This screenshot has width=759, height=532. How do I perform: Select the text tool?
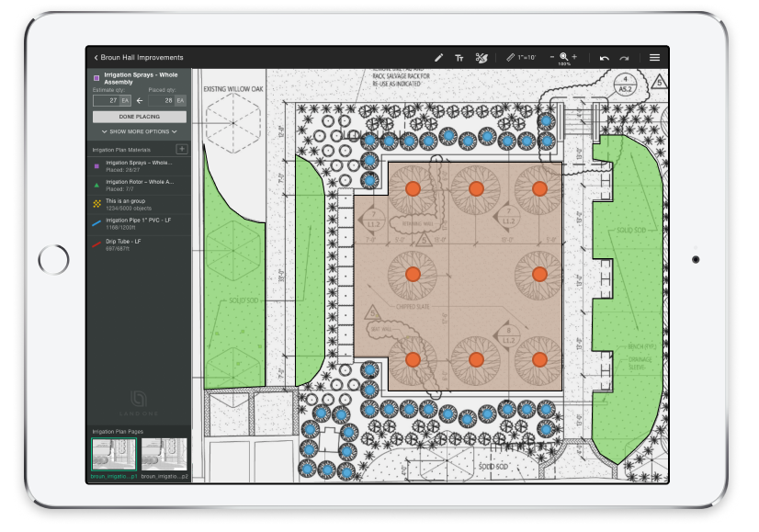459,58
